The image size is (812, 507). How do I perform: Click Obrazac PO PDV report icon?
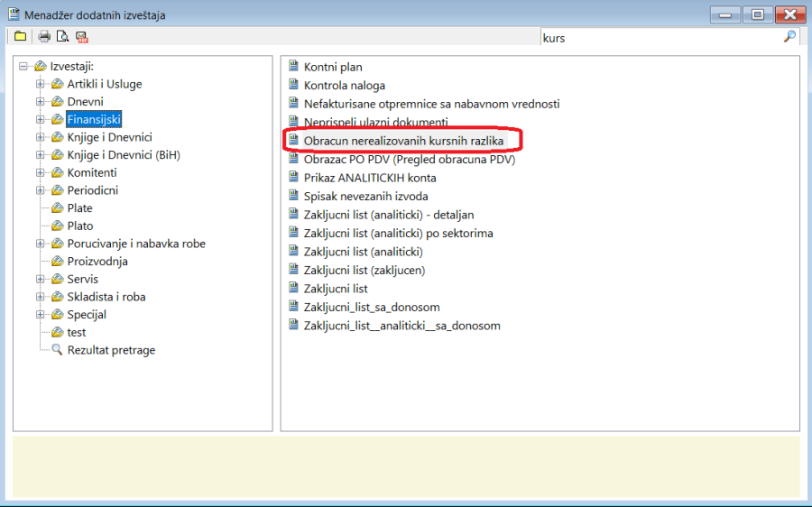tap(293, 158)
